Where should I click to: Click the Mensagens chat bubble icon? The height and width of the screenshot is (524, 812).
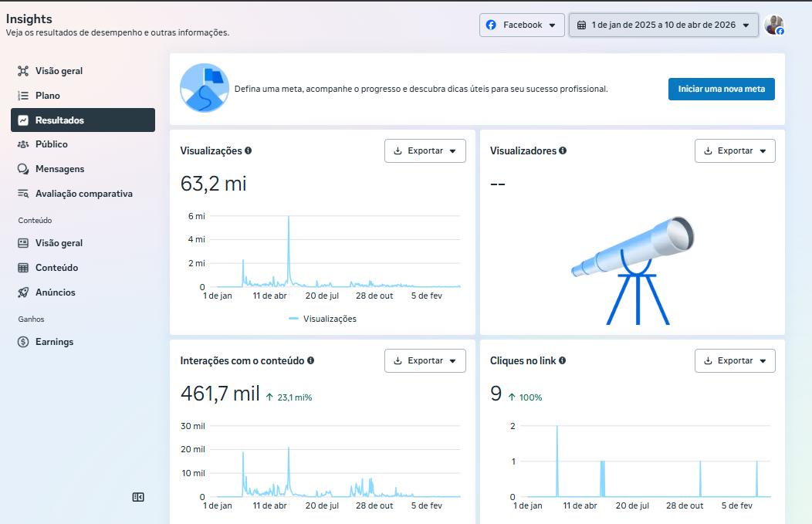(x=23, y=169)
